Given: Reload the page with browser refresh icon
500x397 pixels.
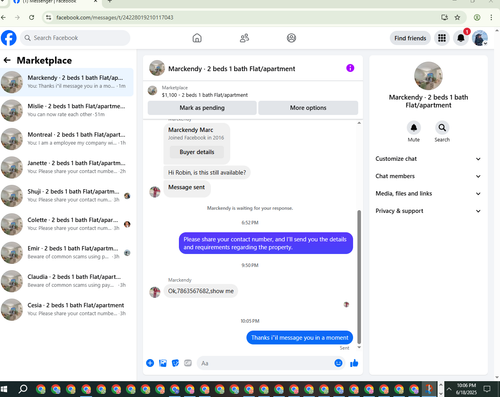Looking at the screenshot, I should click(31, 17).
